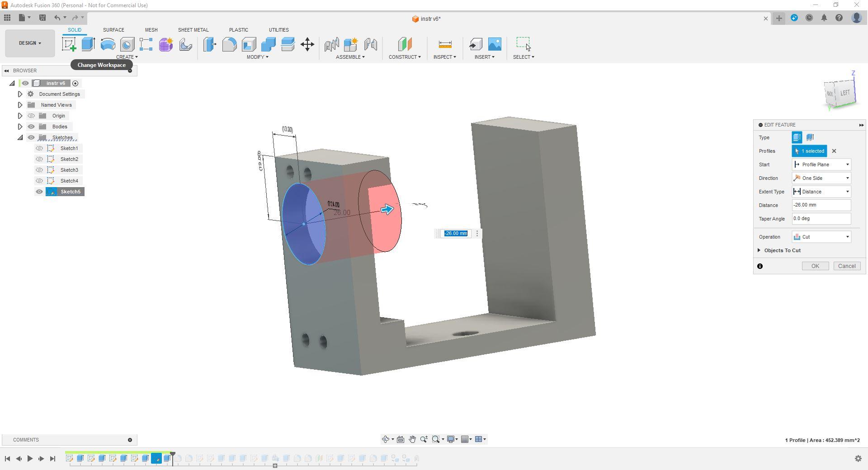The height and width of the screenshot is (470, 868).
Task: Open the Modify menu
Action: [x=257, y=57]
